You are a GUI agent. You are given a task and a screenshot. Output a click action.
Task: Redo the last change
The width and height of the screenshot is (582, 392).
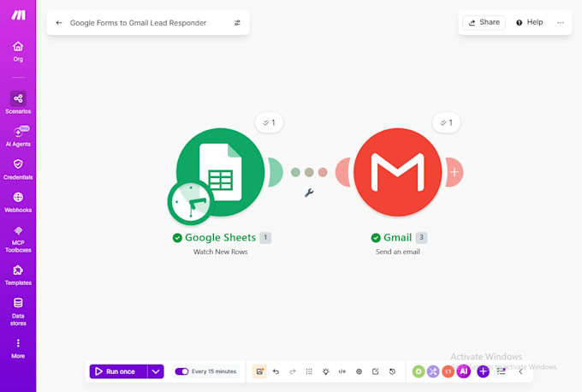[293, 371]
